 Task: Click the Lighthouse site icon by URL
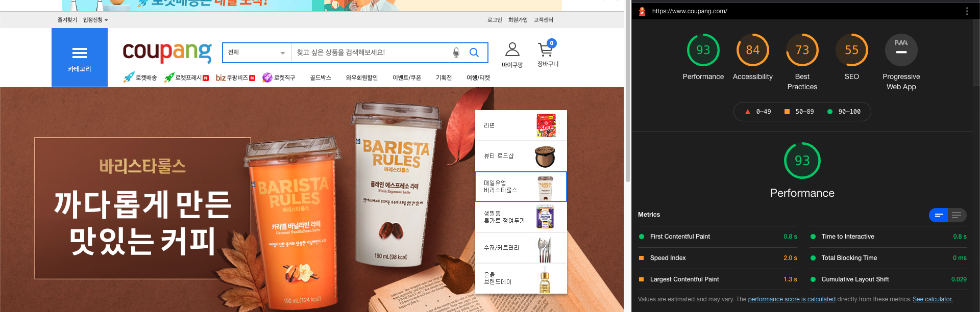(642, 11)
